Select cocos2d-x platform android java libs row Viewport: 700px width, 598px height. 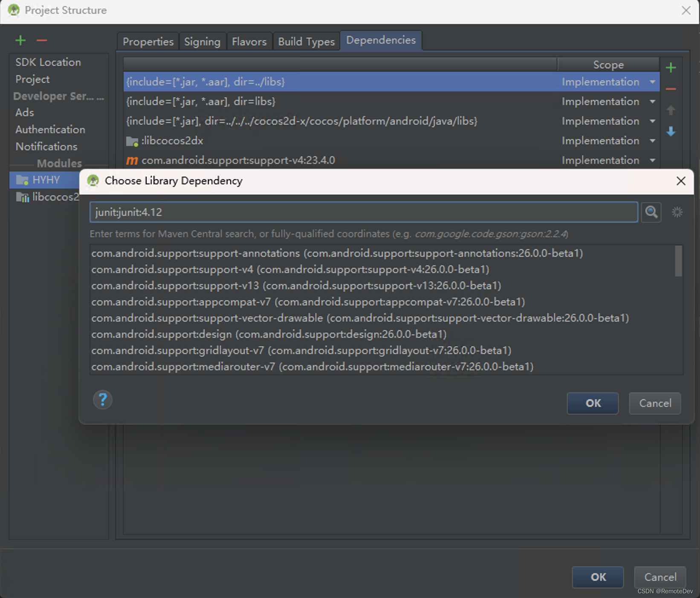pos(391,121)
